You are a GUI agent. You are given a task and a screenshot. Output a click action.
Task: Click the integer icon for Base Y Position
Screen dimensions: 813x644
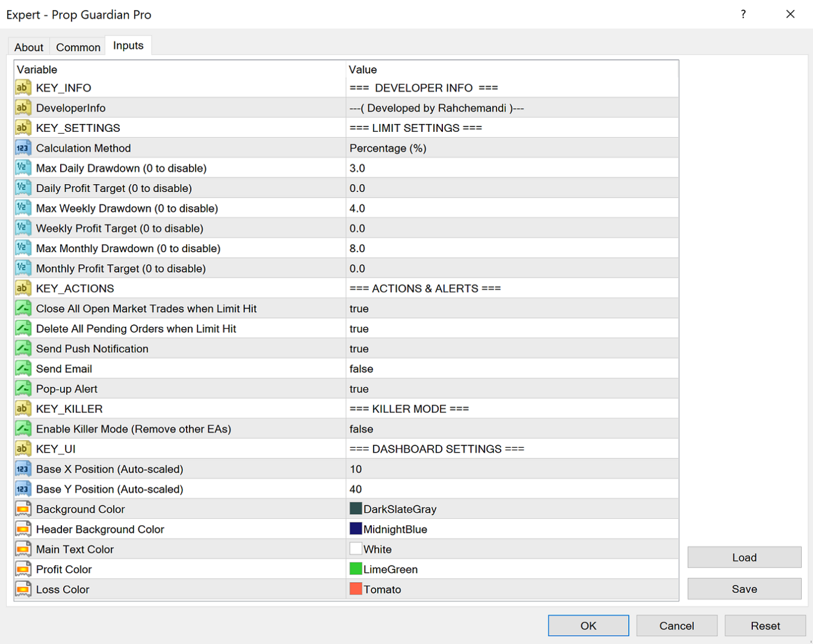(x=23, y=489)
